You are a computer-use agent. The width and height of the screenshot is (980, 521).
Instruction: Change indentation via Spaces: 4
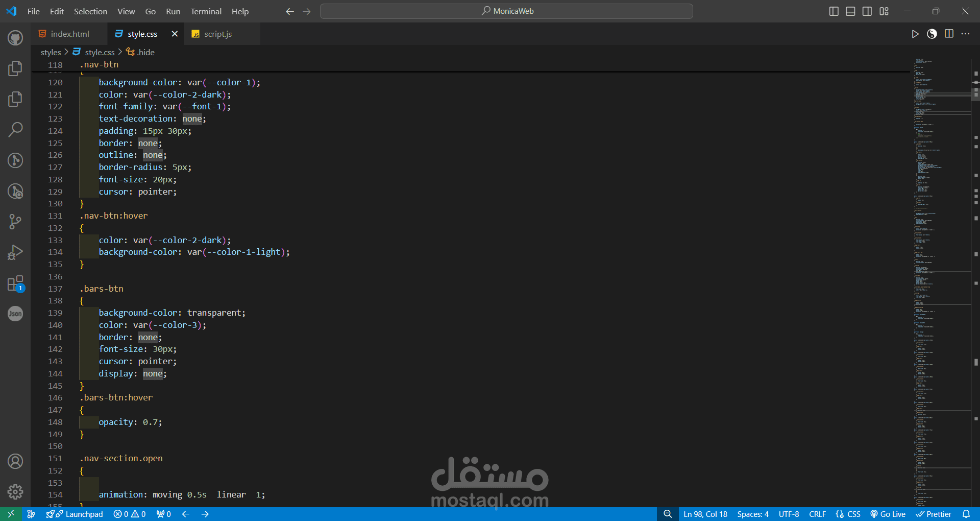click(753, 514)
